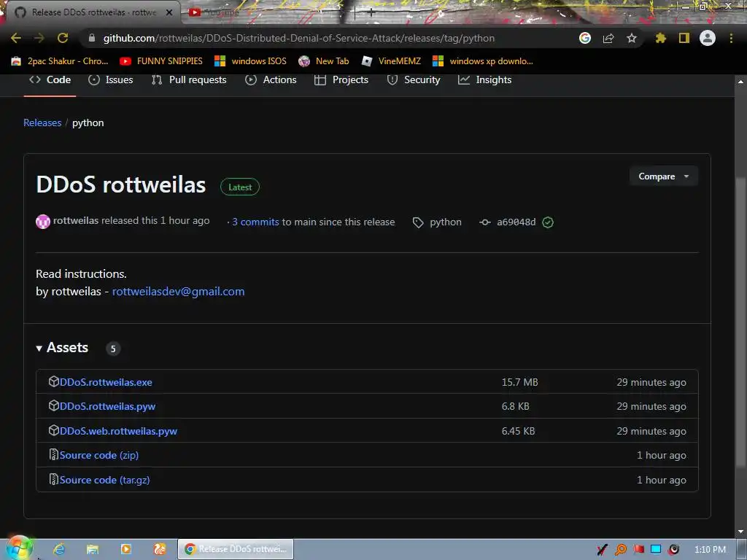
Task: Open the Windows Start button
Action: (x=19, y=548)
